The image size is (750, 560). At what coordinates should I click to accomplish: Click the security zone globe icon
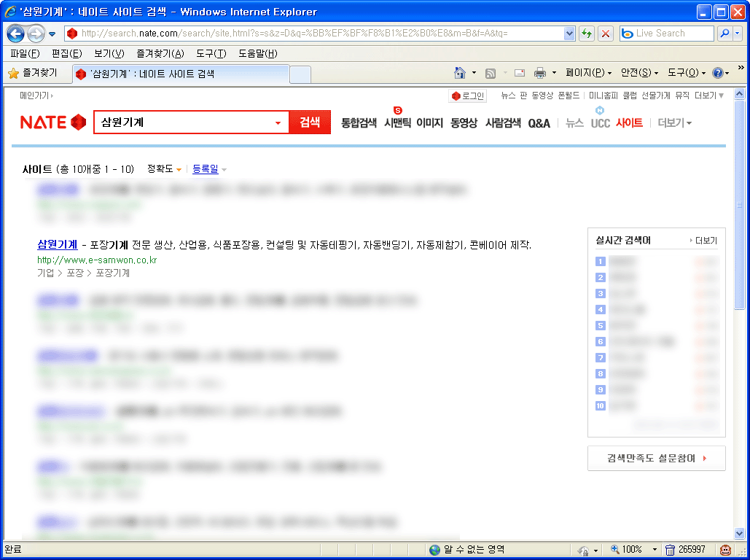pos(435,550)
